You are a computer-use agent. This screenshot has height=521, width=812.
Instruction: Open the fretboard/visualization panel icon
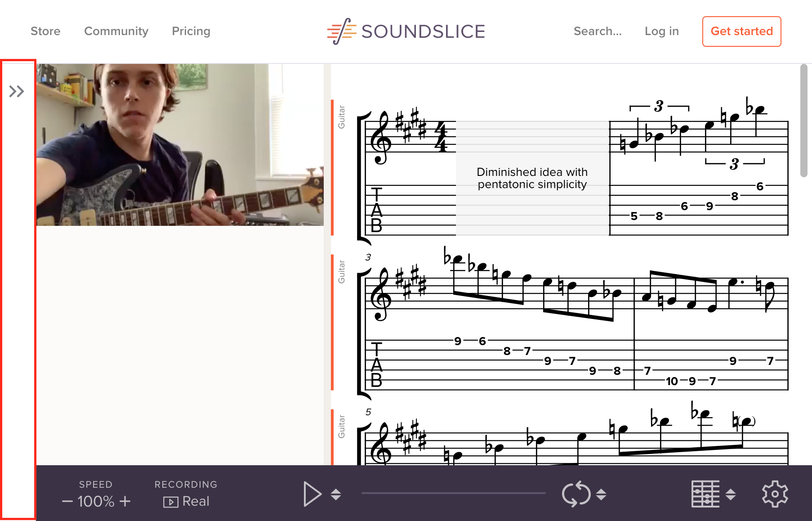click(x=705, y=493)
